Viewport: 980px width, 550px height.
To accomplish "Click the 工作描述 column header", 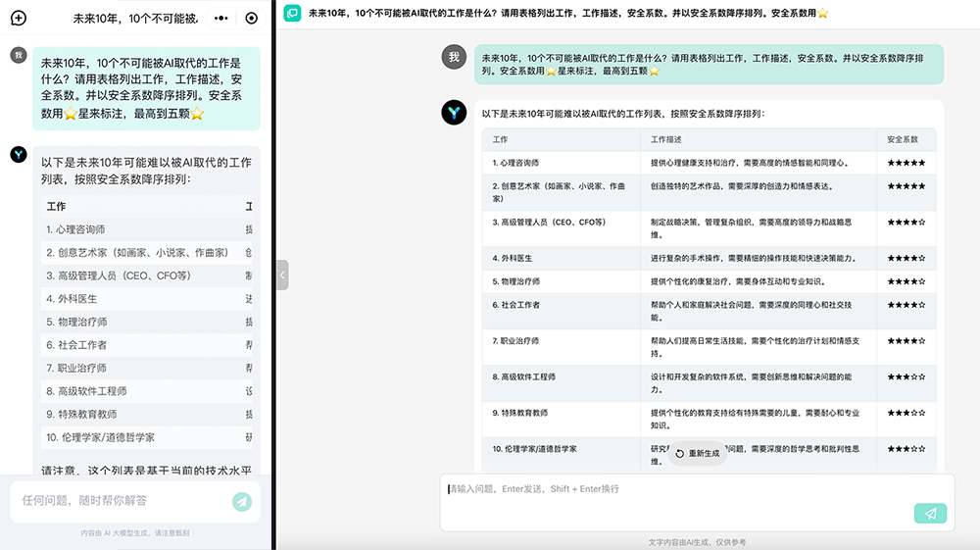I will (666, 139).
